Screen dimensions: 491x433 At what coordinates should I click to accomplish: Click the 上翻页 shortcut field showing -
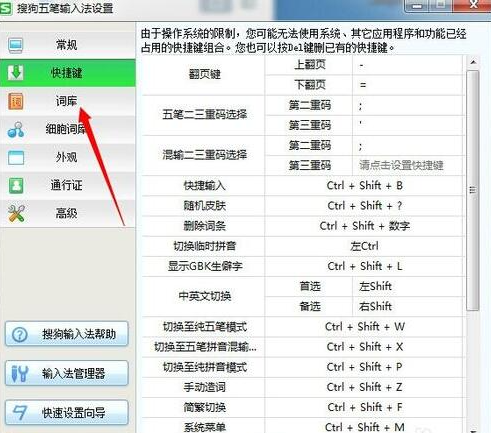point(408,65)
